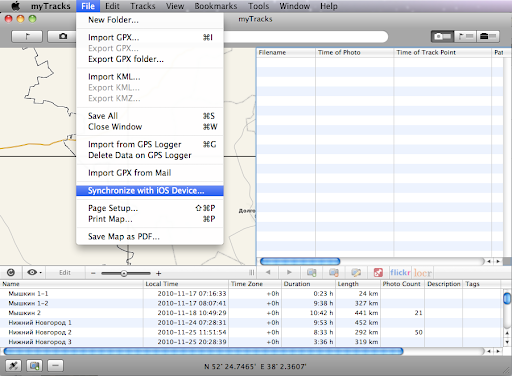Choose New Folder... from File menu
The image size is (512, 376).
click(x=150, y=20)
